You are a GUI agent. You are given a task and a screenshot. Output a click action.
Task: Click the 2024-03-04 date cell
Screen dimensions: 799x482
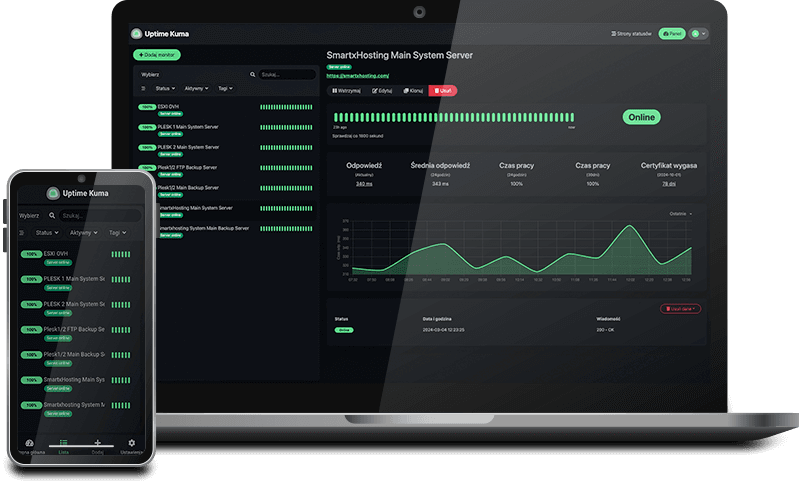coord(443,330)
